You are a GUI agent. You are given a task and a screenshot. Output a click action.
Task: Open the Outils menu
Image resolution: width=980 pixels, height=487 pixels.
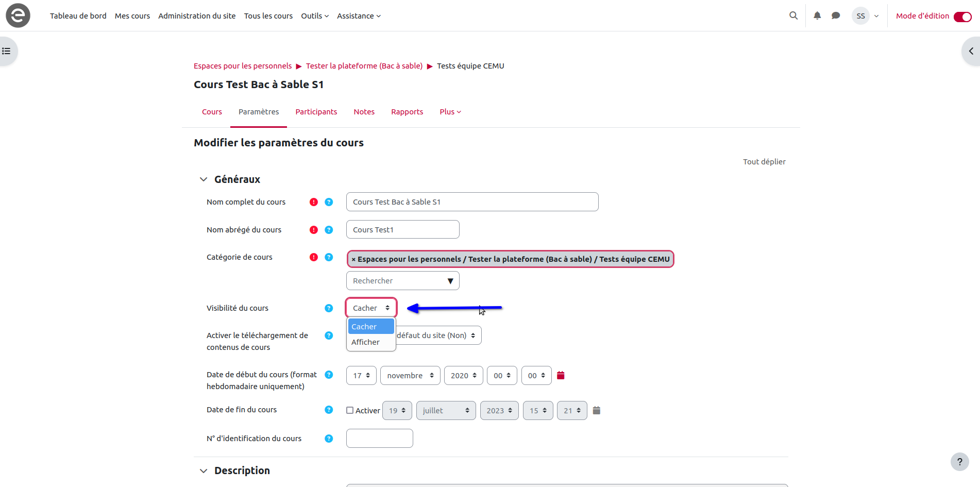[x=314, y=16]
